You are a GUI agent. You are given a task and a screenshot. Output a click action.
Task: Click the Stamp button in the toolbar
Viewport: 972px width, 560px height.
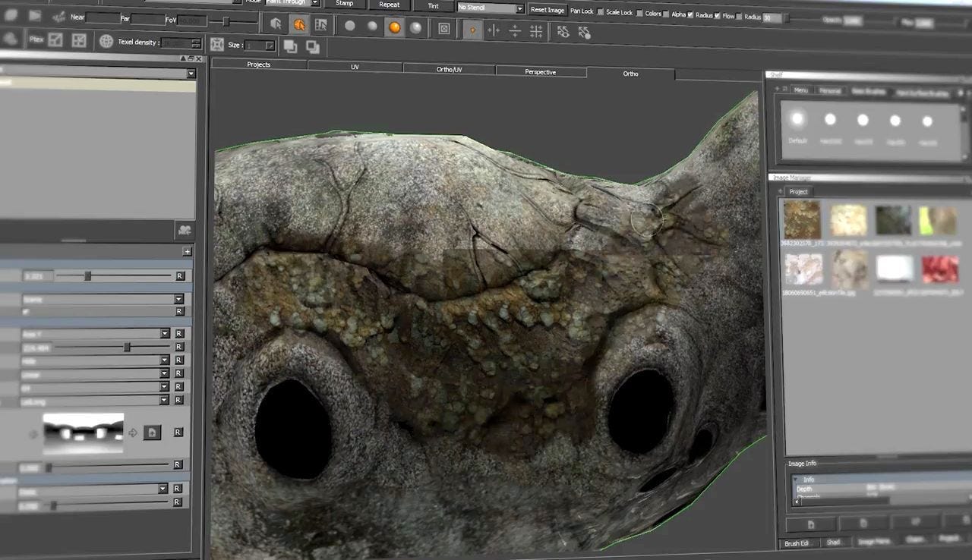click(x=346, y=4)
